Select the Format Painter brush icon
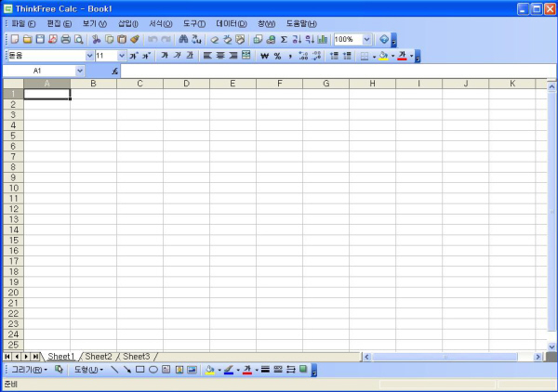558x392 pixels. point(135,39)
